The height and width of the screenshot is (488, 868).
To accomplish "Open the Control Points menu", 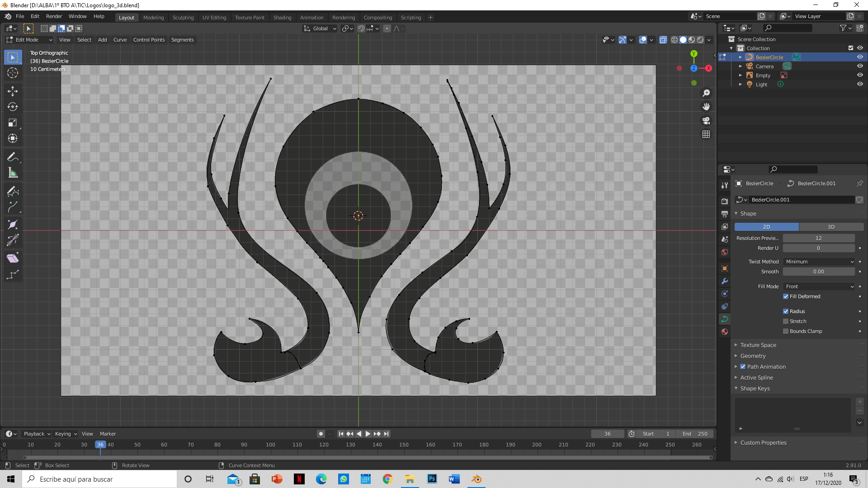I will [x=149, y=40].
